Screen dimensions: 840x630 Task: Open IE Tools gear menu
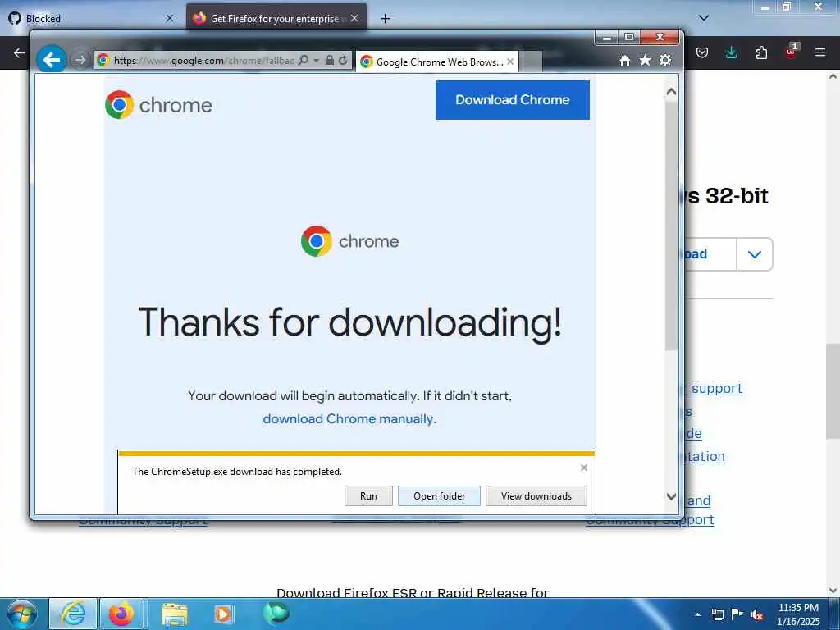(665, 61)
